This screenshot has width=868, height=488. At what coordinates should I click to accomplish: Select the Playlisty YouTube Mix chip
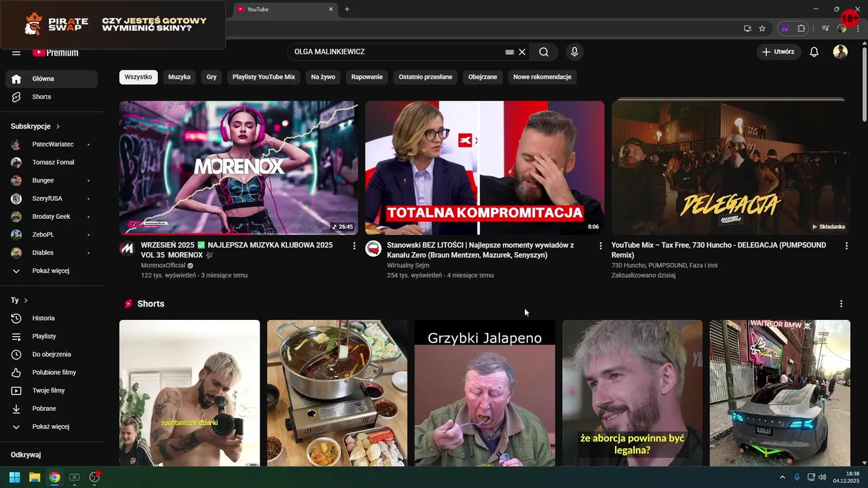pyautogui.click(x=264, y=77)
